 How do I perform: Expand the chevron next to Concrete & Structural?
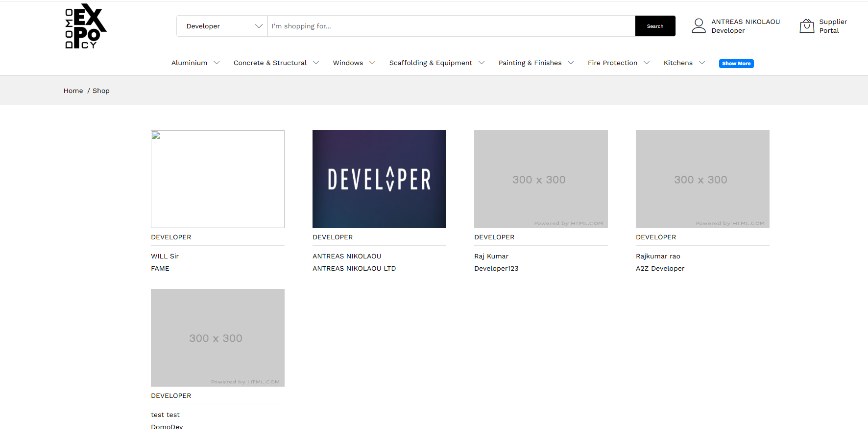click(316, 63)
